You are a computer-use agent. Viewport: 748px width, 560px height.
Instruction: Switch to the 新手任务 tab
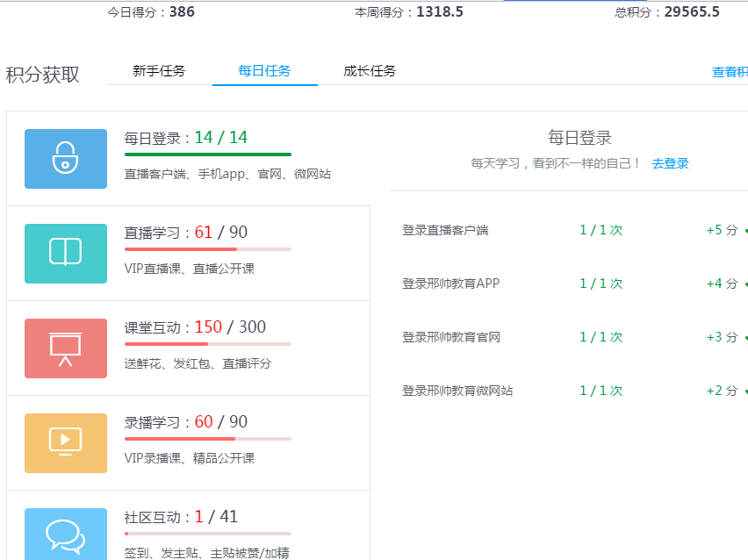(x=159, y=71)
